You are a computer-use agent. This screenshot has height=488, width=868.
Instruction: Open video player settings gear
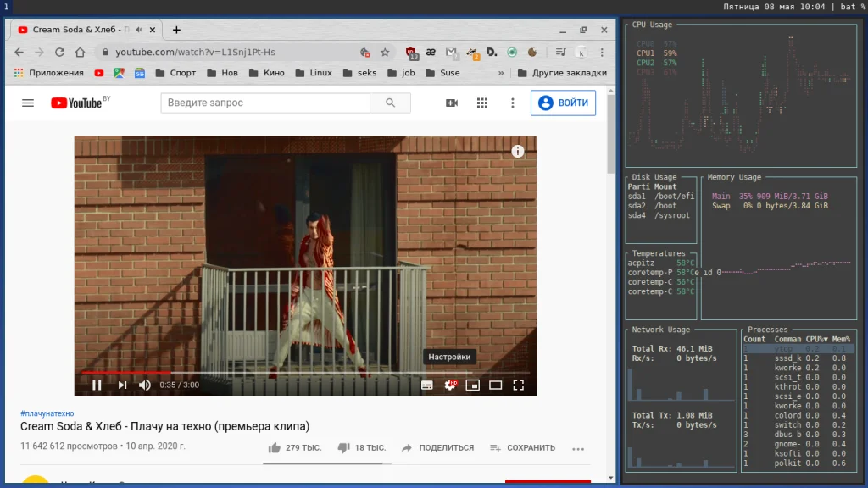tap(450, 385)
